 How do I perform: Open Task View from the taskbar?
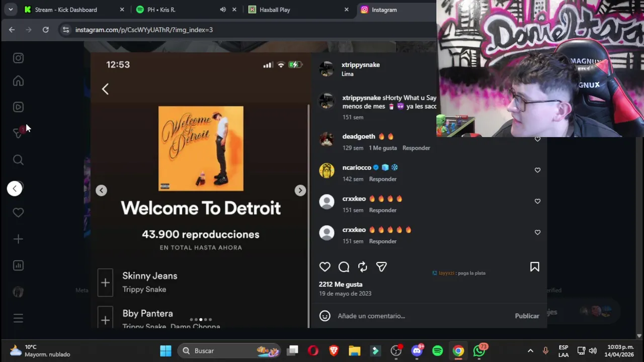293,350
